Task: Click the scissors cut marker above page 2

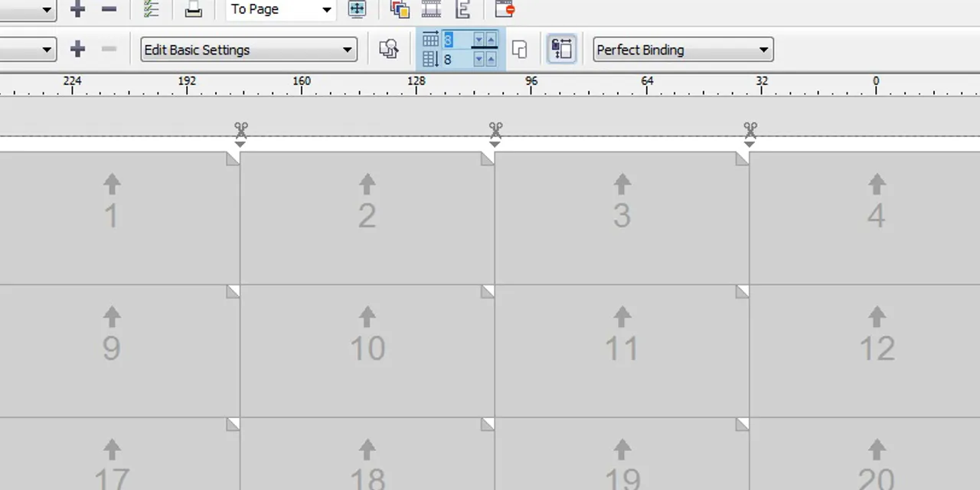Action: tap(495, 129)
